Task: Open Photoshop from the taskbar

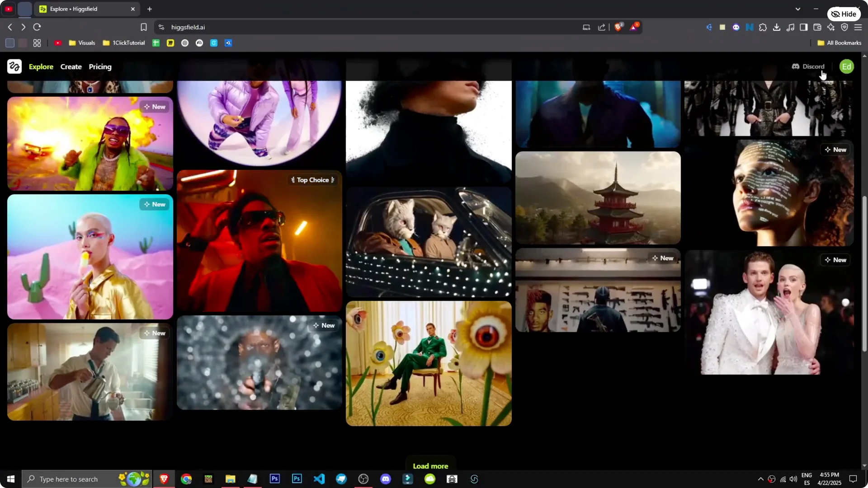Action: click(x=274, y=479)
